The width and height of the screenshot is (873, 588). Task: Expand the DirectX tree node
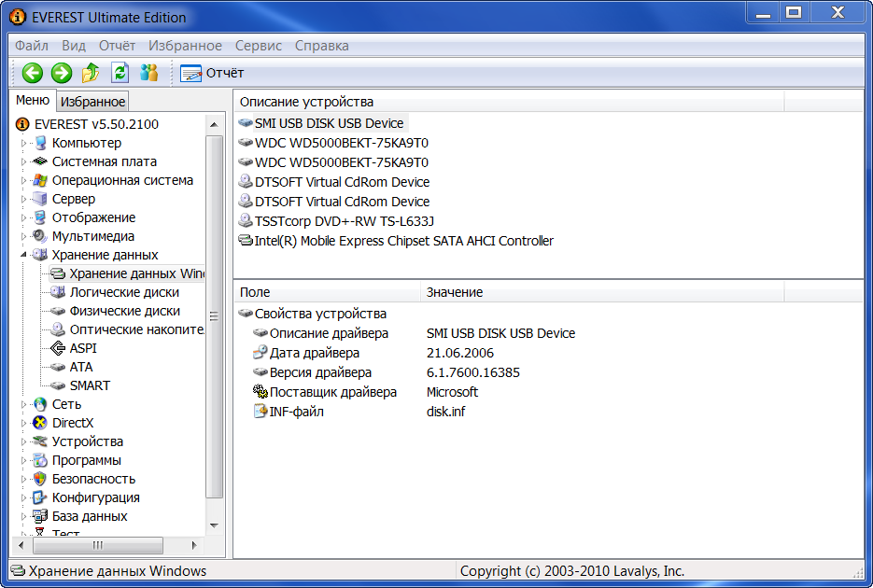click(23, 423)
